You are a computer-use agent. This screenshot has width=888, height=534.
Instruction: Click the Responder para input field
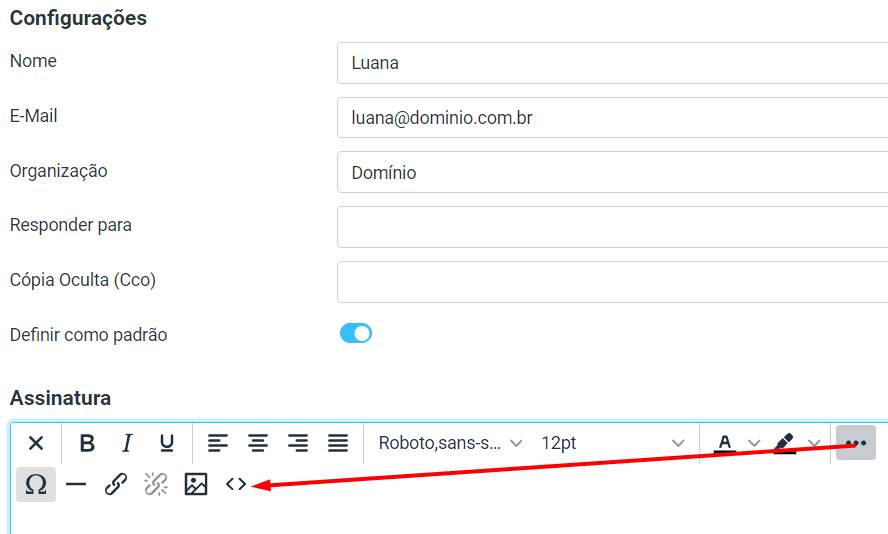click(x=612, y=227)
